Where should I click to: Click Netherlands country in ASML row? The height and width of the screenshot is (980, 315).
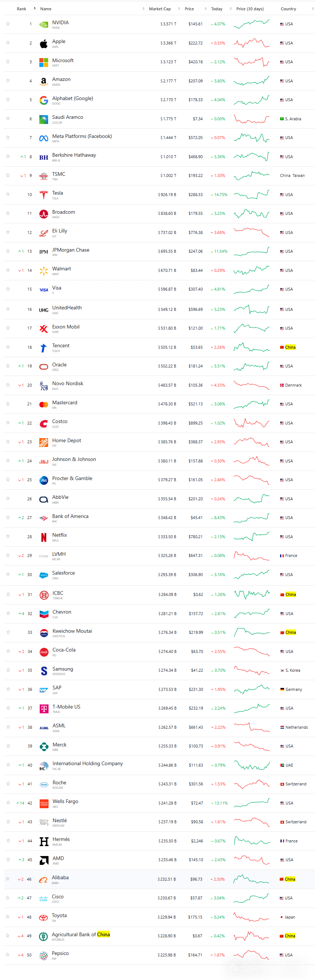tap(294, 727)
